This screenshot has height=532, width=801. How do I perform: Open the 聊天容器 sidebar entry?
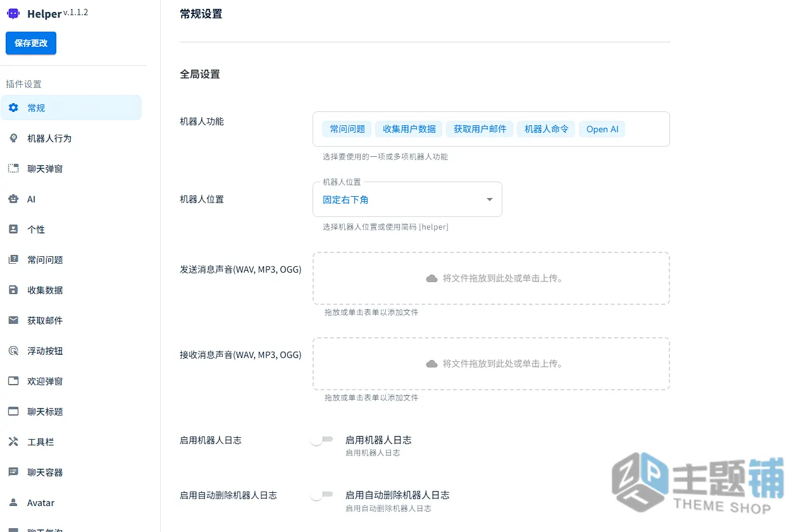coord(71,472)
